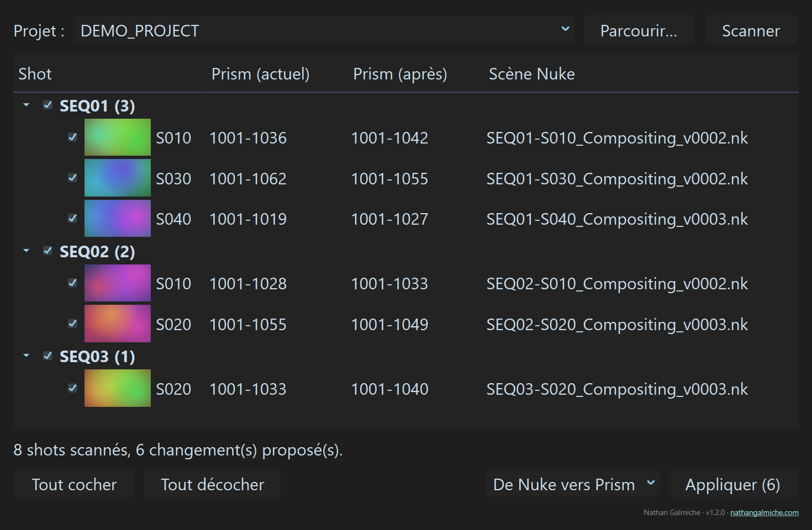Viewport: 812px width, 530px height.
Task: Click the 1001-1062 Prism actuel value
Action: point(248,178)
